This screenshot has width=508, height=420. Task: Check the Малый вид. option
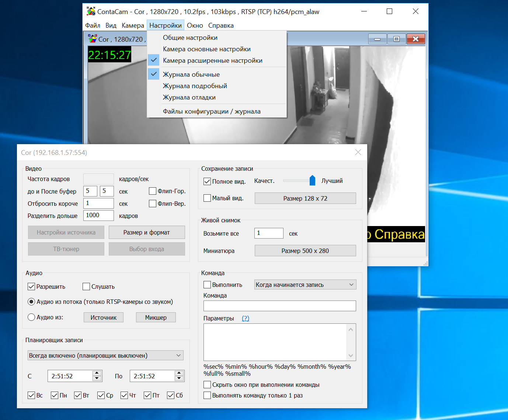click(207, 198)
